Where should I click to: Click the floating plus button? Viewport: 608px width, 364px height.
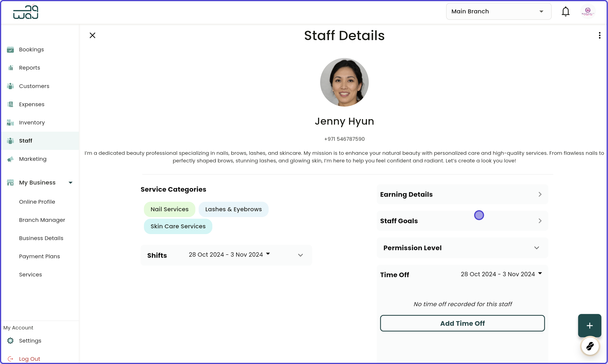[x=589, y=326]
